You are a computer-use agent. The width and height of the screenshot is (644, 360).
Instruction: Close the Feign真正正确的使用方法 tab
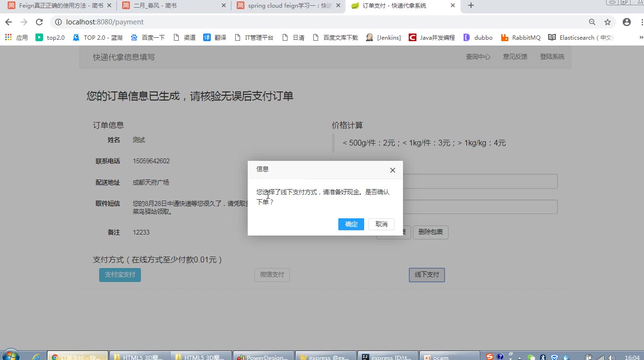click(110, 6)
